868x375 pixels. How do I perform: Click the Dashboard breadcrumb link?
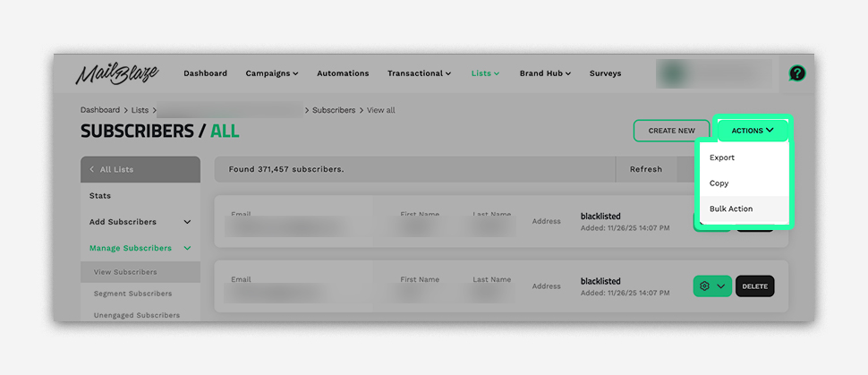click(99, 110)
